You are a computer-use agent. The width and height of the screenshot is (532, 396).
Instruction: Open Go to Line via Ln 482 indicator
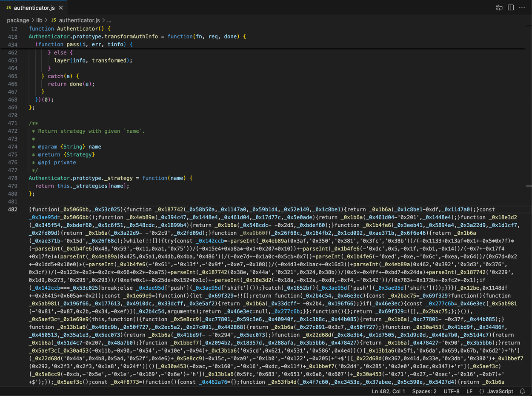click(388, 391)
